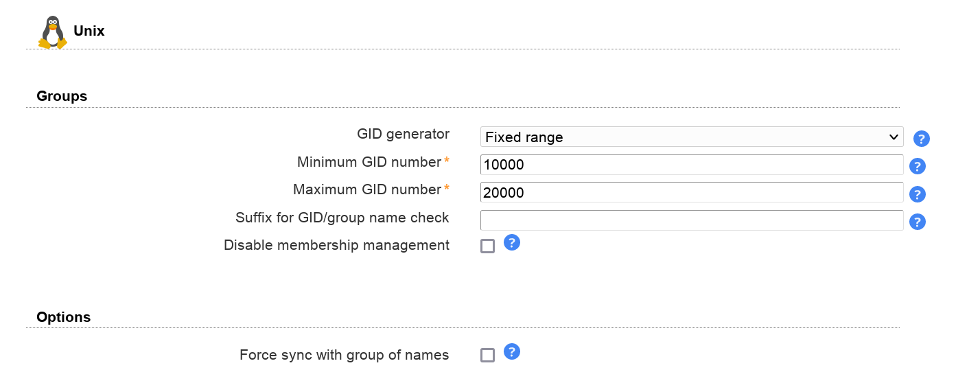Image resolution: width=980 pixels, height=383 pixels.
Task: Show help for Maximum GID number
Action: tap(917, 194)
